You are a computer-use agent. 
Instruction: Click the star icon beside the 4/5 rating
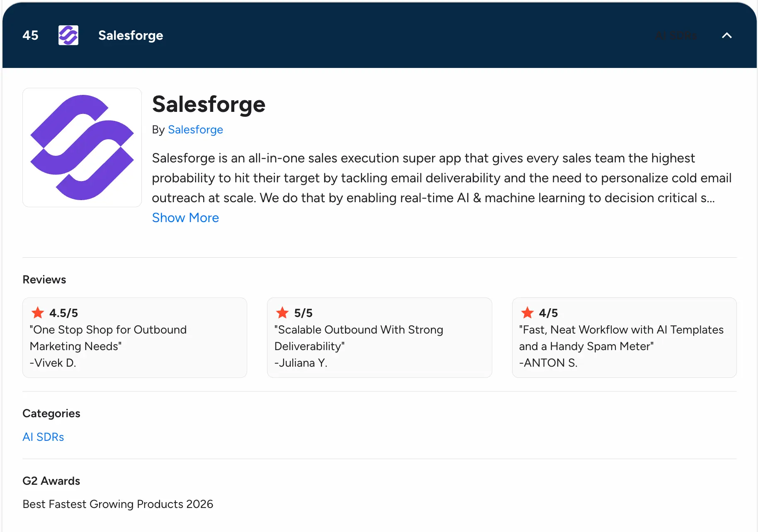tap(527, 312)
